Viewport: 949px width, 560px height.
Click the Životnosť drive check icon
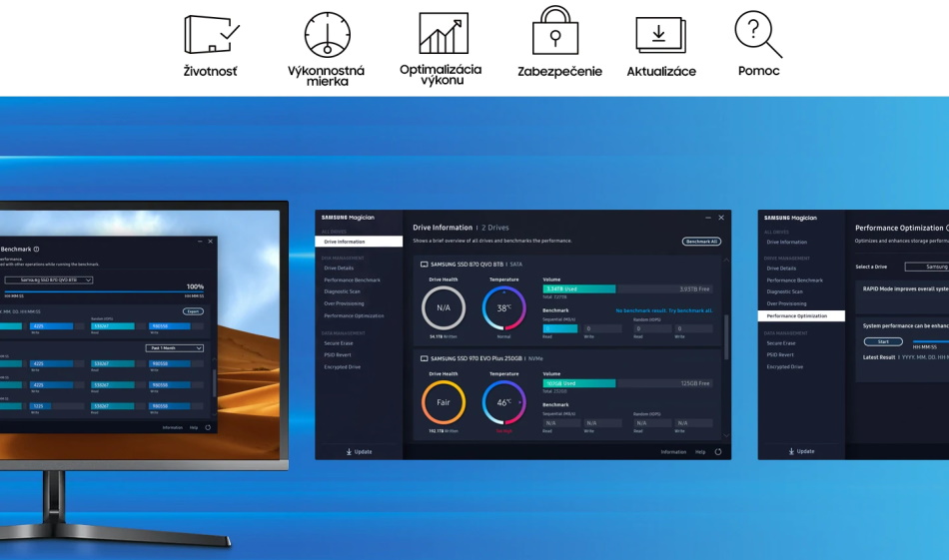click(211, 35)
